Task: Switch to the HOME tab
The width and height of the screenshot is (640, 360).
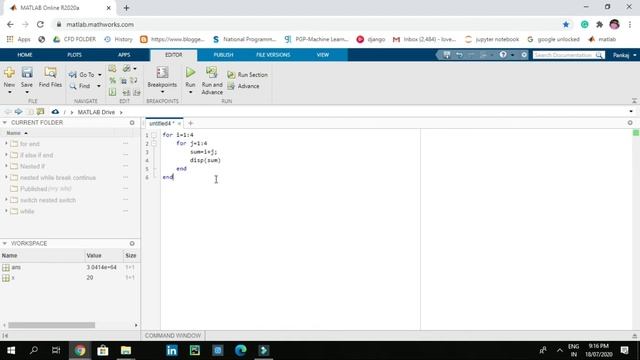Action: (x=24, y=55)
